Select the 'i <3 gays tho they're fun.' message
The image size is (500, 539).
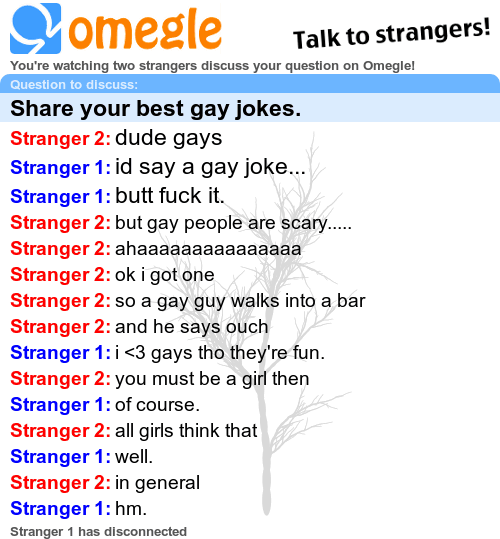(220, 353)
